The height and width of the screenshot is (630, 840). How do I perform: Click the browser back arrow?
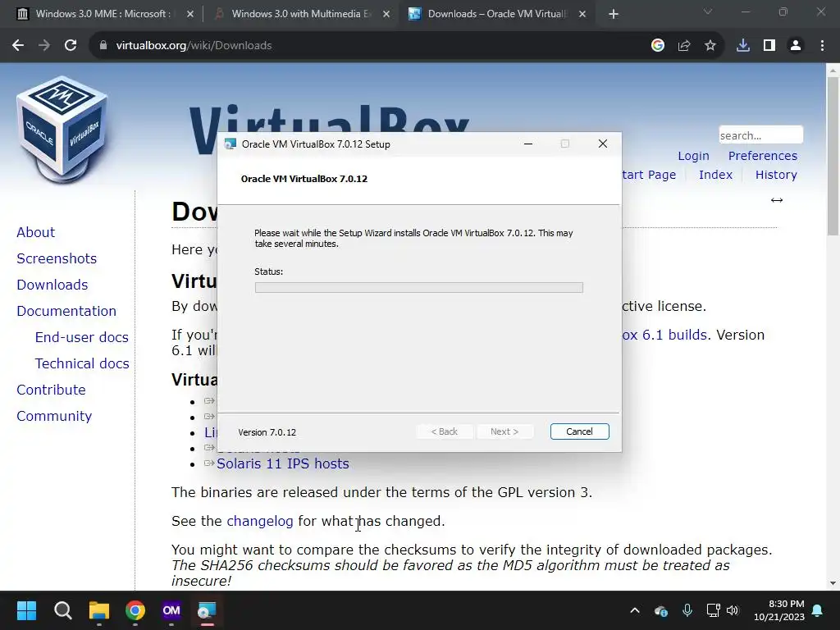(x=18, y=46)
